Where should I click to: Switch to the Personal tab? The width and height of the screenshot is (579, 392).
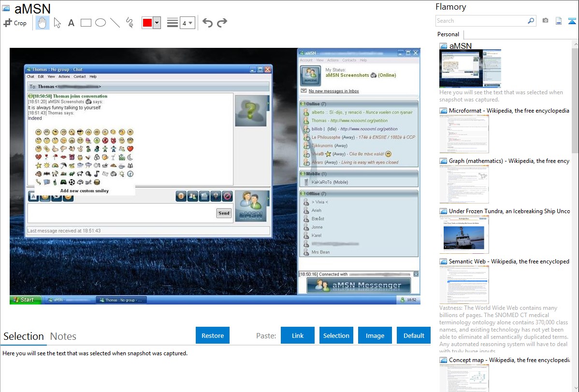(449, 34)
